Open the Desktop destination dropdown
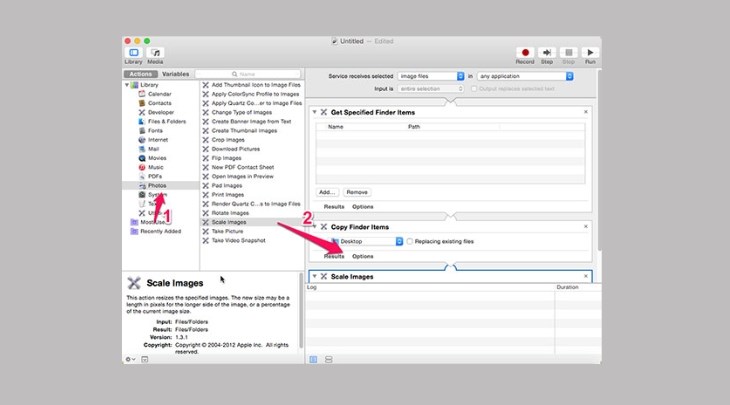Screen dimensions: 730x405 click(366, 241)
